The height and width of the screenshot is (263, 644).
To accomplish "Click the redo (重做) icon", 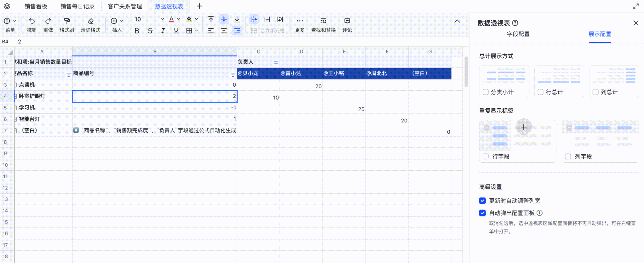I will click(x=48, y=21).
